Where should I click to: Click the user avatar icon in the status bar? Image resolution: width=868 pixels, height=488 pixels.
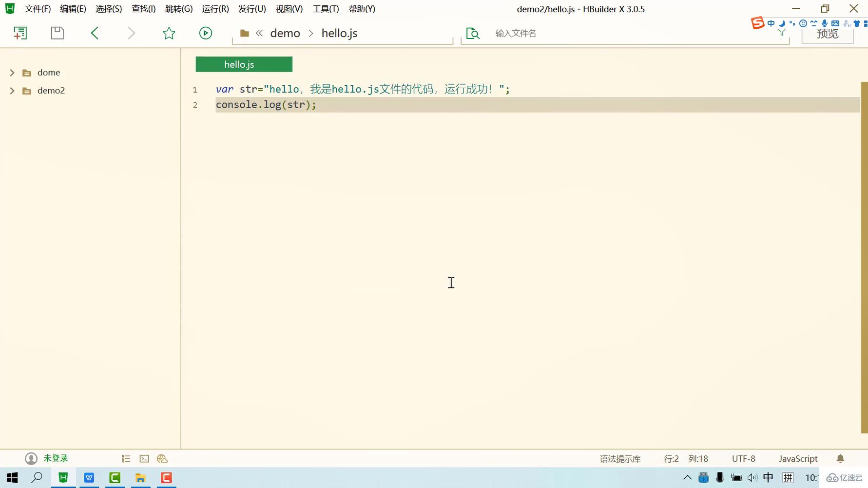[31, 459]
